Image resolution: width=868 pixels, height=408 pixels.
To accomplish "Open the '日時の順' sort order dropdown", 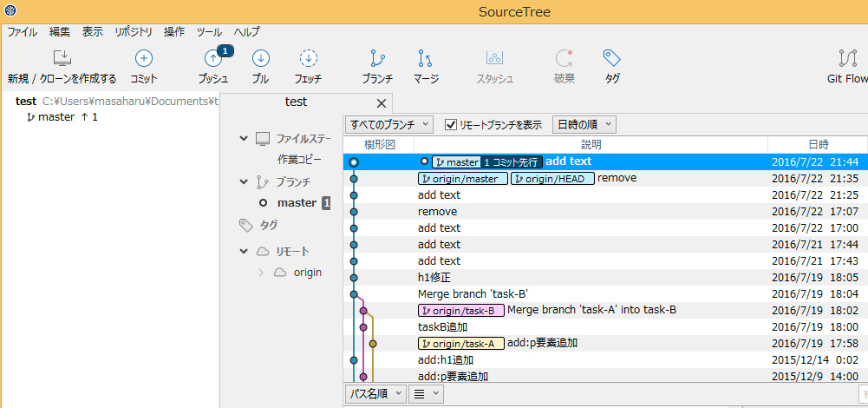I will pos(584,125).
